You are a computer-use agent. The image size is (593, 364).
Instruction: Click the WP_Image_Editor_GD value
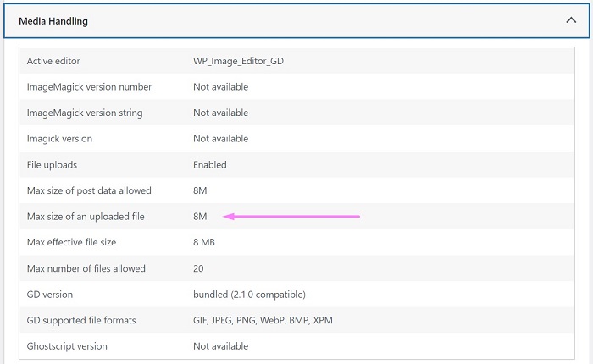click(238, 61)
